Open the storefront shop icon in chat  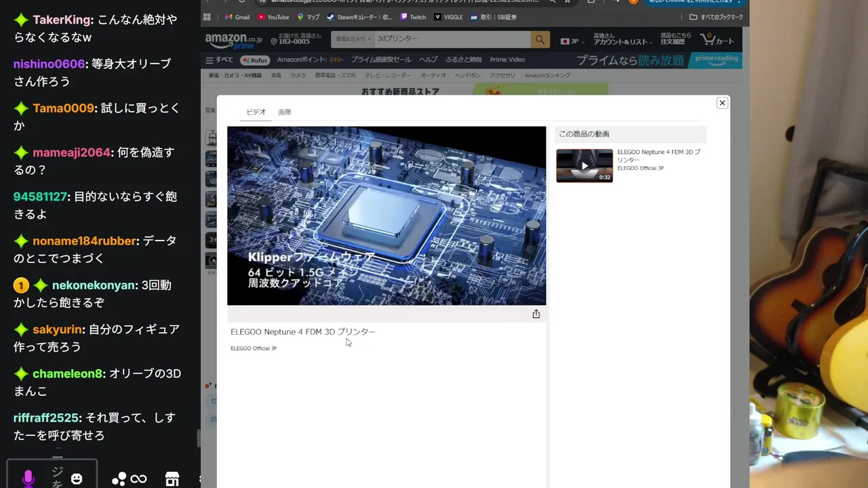[172, 479]
